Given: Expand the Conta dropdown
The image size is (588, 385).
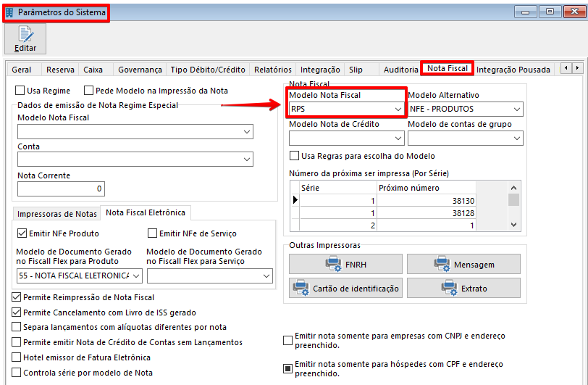Looking at the screenshot, I should click(135, 159).
